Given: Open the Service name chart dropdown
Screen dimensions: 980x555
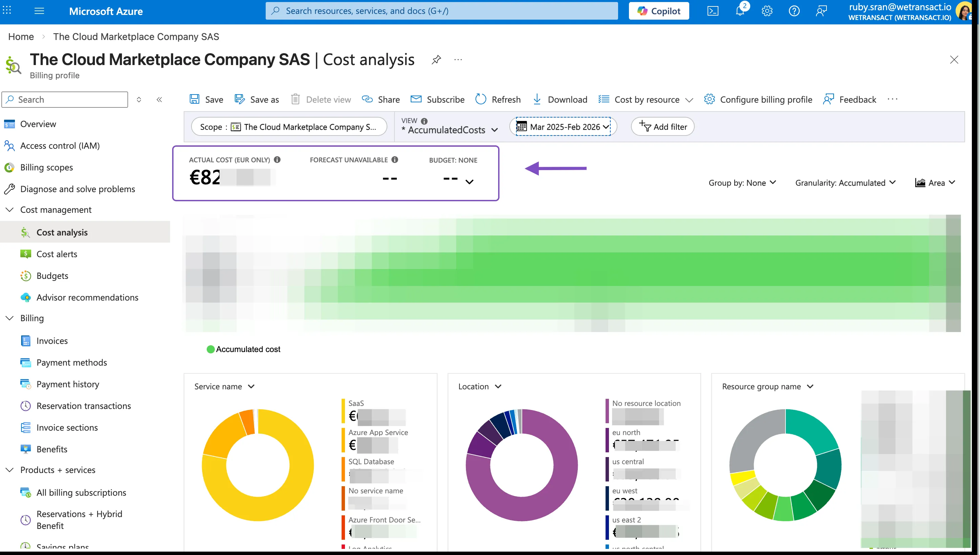Looking at the screenshot, I should (225, 387).
